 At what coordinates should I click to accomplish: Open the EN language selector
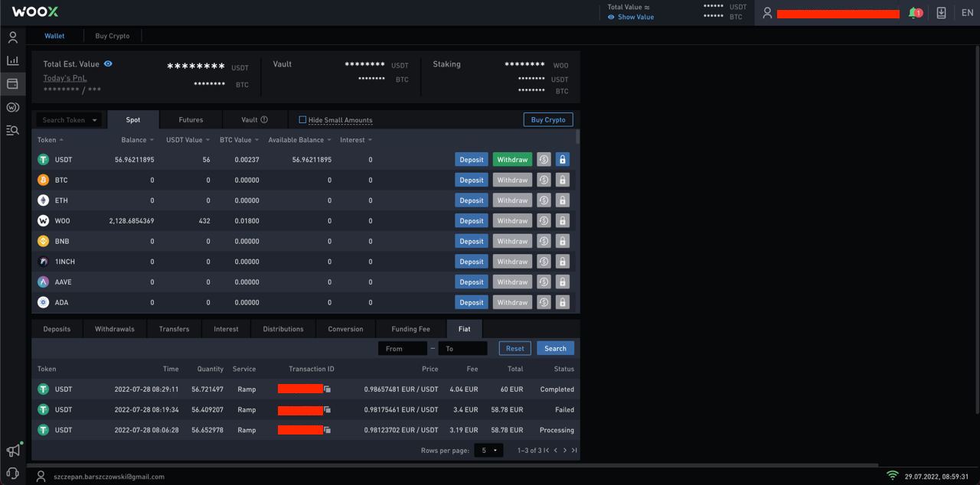click(x=967, y=13)
